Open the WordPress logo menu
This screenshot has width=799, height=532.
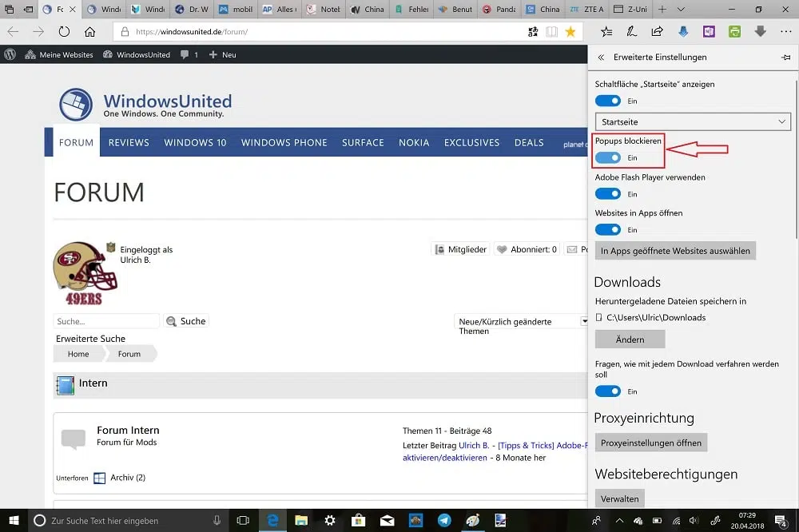point(10,54)
